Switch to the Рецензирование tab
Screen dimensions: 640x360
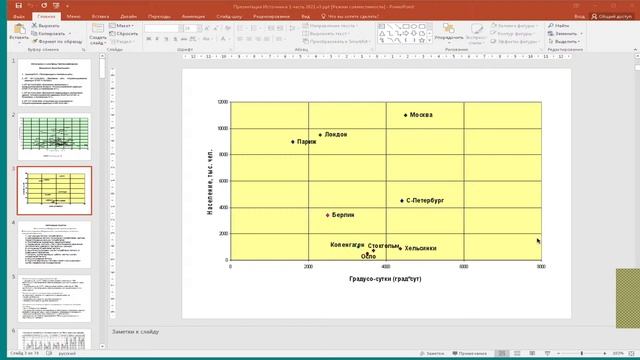coord(271,17)
